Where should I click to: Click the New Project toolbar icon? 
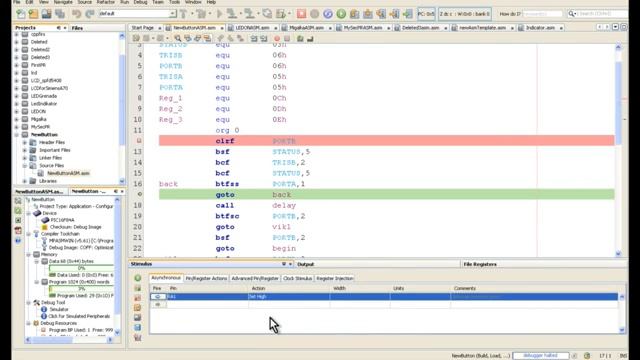pos(33,14)
